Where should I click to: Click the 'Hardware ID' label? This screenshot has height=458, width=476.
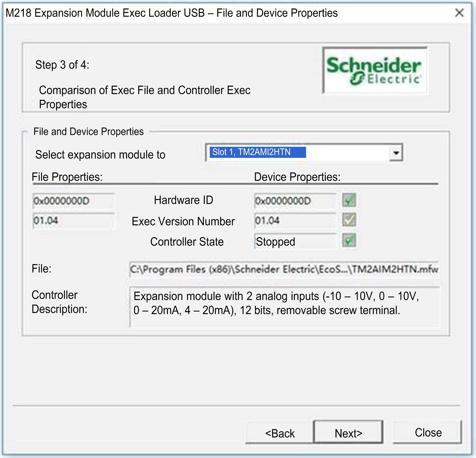[x=183, y=200]
